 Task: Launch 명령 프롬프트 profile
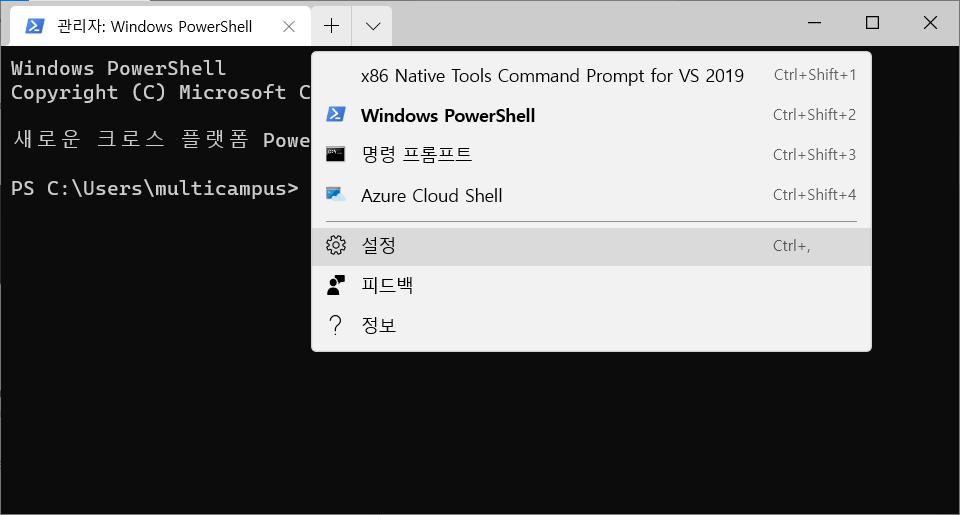591,155
